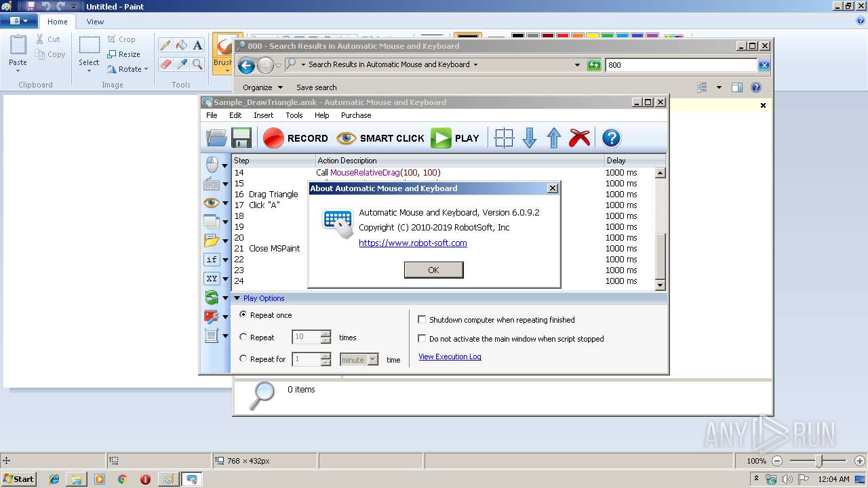868x488 pixels.
Task: Delete step using the red X icon
Action: (580, 138)
